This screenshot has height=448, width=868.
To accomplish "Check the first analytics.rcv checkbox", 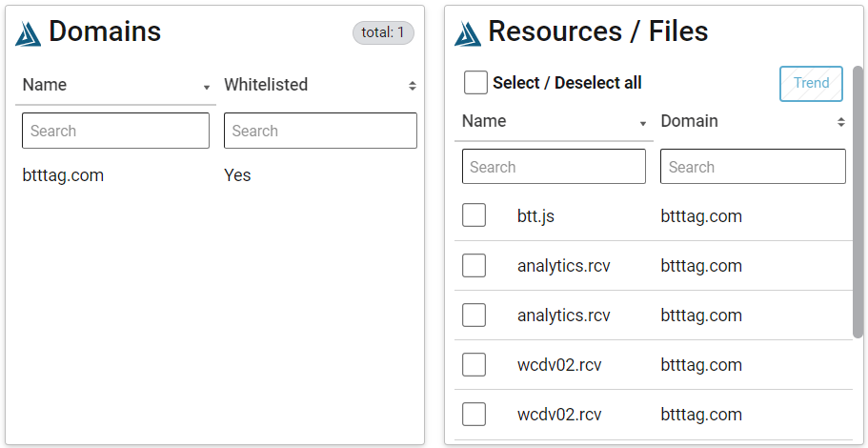I will [474, 265].
